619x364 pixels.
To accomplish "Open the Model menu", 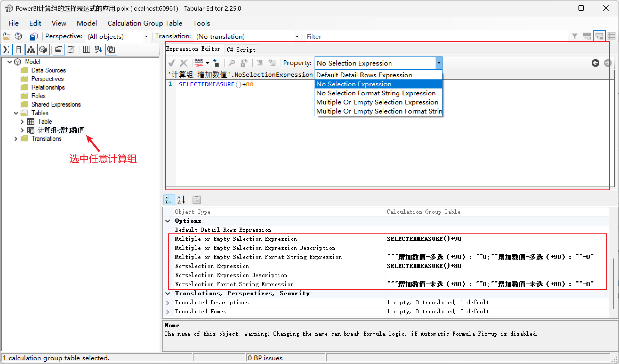I will (87, 23).
